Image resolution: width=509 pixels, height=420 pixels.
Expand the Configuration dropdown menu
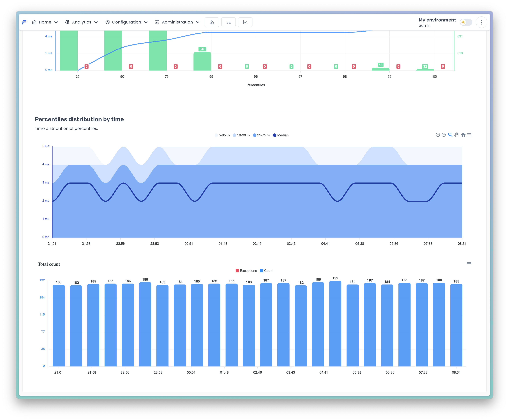(x=126, y=22)
